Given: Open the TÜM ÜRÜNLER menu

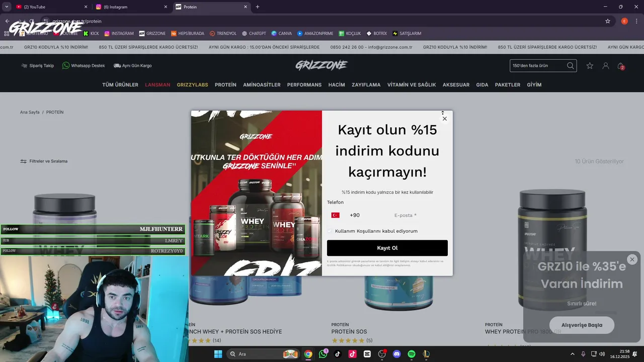Looking at the screenshot, I should click(120, 85).
